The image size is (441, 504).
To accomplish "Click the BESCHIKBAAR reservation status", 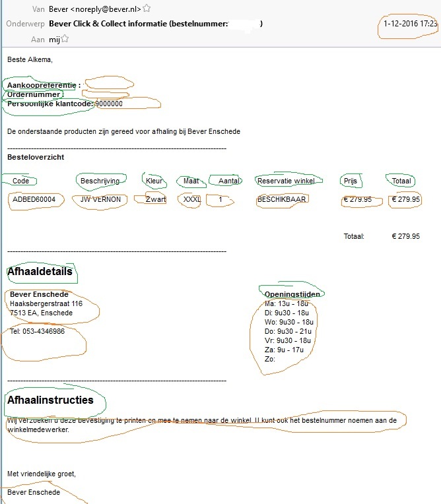I will pos(282,199).
